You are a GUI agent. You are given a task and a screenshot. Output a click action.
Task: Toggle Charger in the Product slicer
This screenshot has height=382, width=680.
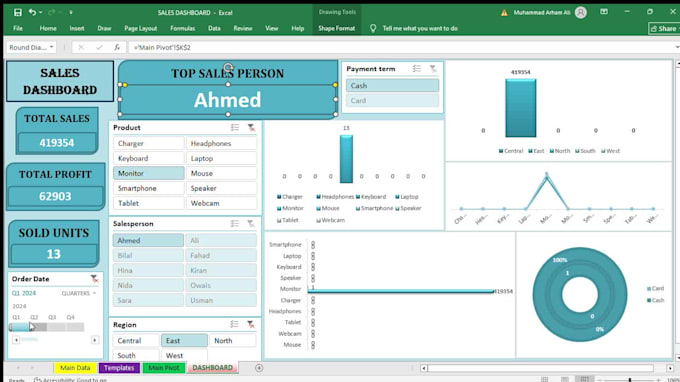point(149,144)
